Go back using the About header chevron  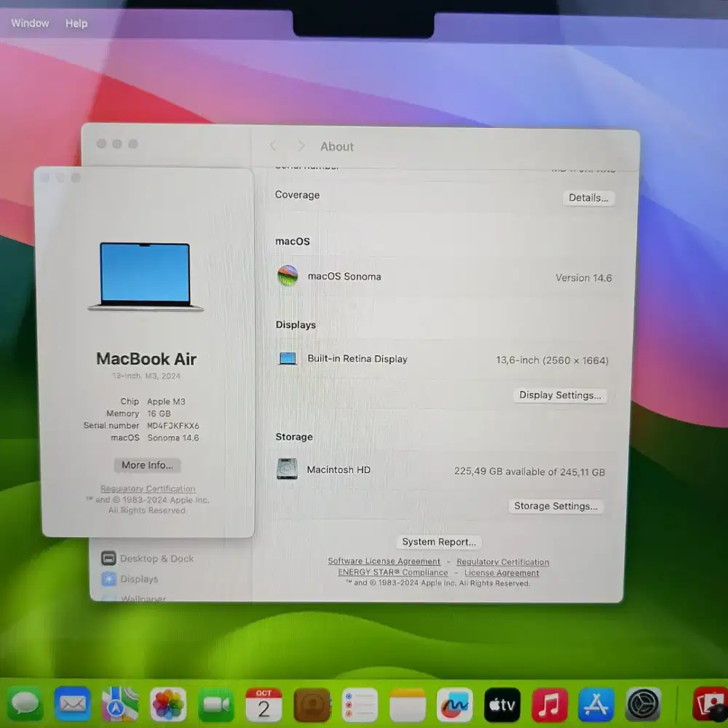click(273, 146)
